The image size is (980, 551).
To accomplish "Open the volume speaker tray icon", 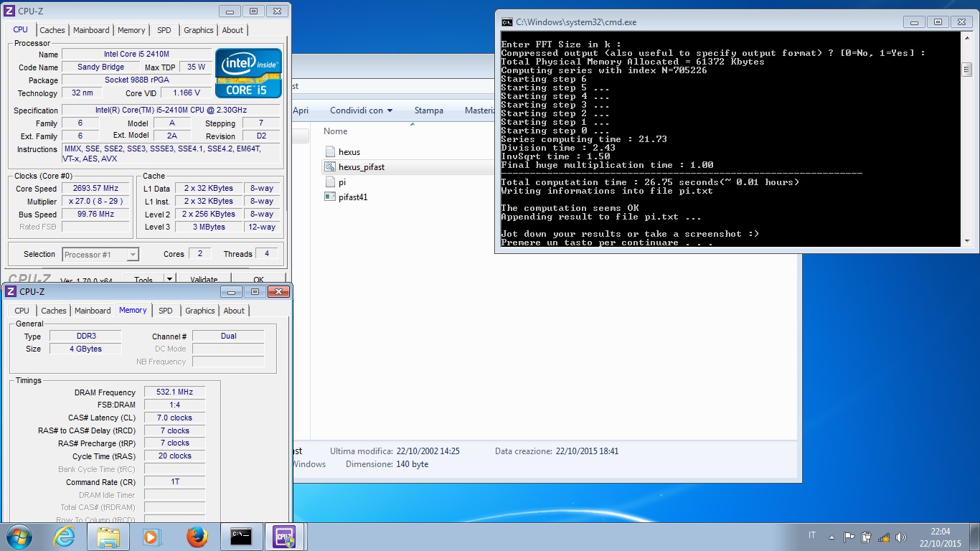I will (x=901, y=537).
